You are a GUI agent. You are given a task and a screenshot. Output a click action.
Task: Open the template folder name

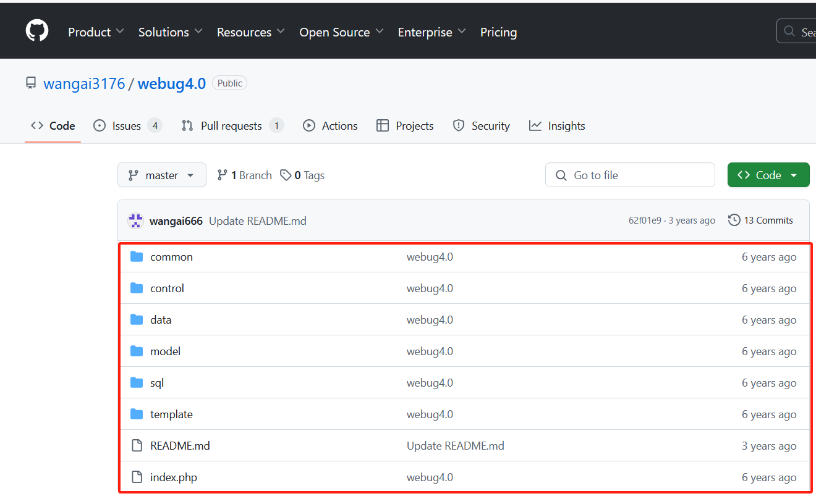pyautogui.click(x=171, y=414)
